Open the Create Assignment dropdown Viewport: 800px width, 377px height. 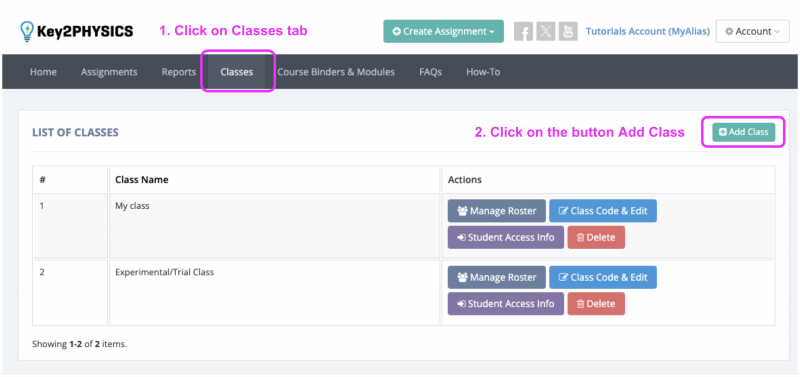[443, 31]
